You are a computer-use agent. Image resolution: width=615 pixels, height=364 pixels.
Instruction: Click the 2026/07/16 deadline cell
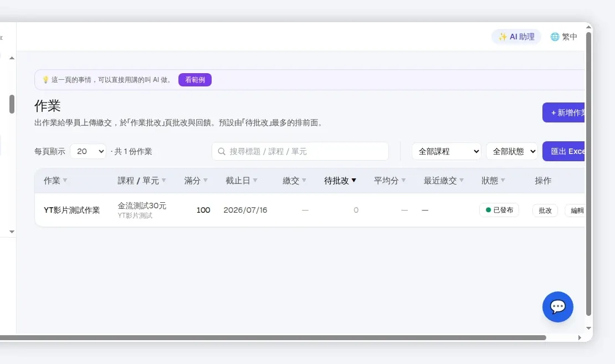click(x=245, y=210)
